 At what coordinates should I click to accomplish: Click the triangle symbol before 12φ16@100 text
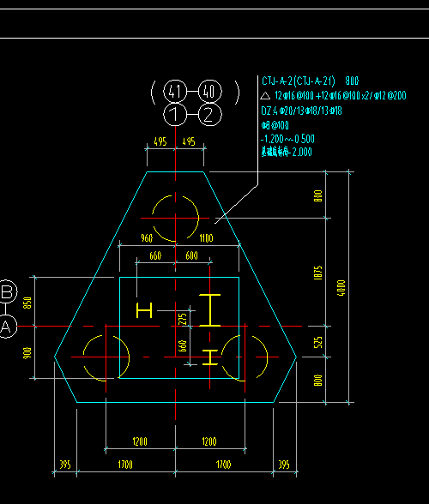(x=265, y=96)
